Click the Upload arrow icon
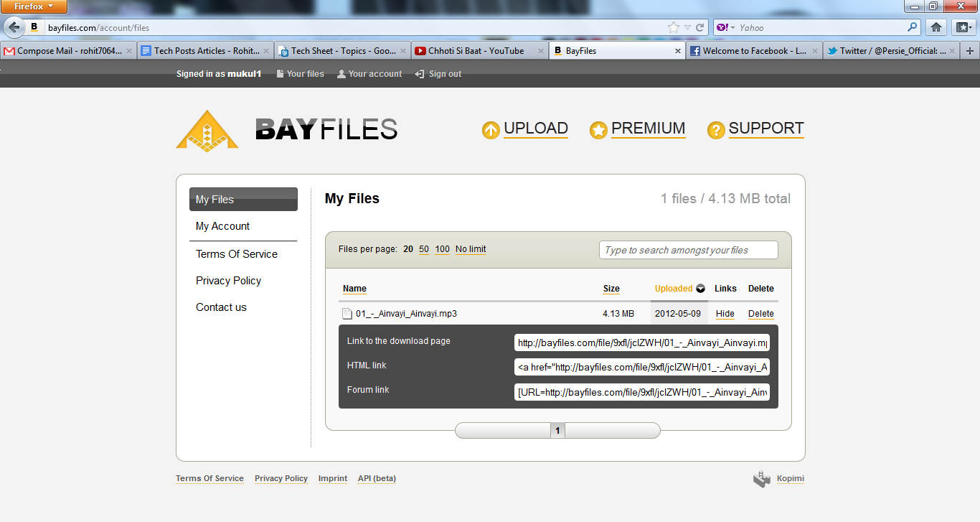The width and height of the screenshot is (980, 522). coord(491,130)
